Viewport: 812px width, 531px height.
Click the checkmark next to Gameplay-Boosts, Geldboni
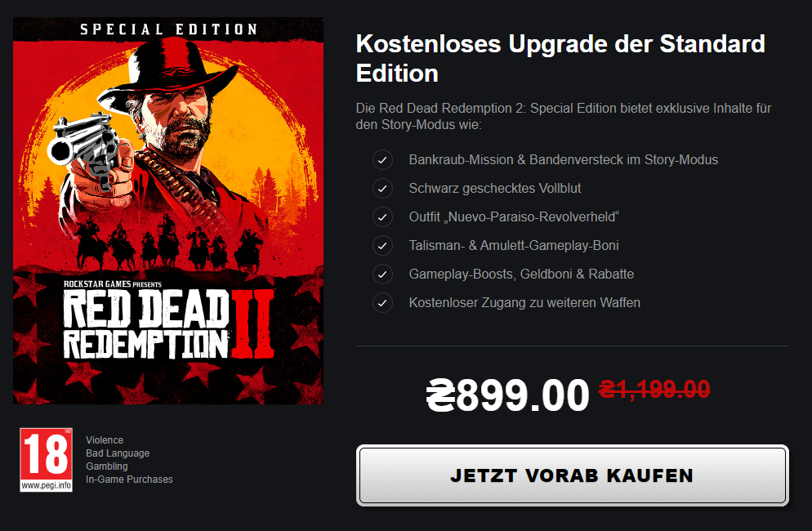382,274
